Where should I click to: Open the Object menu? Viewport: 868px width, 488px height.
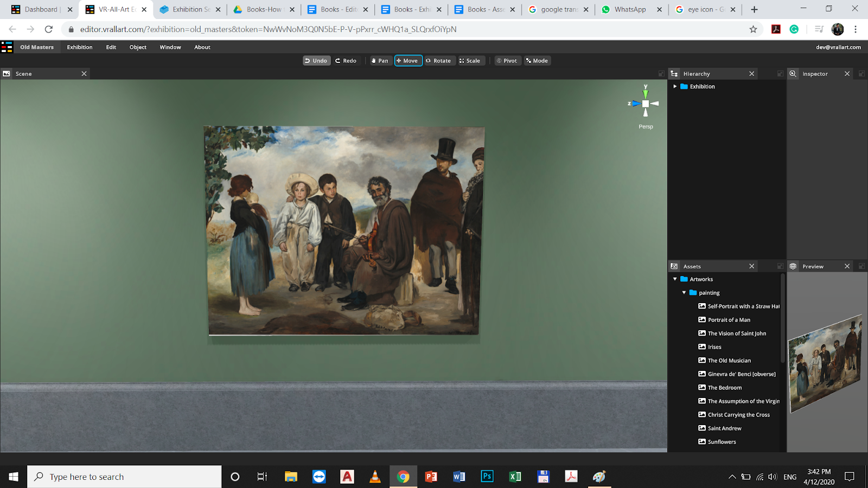(x=138, y=47)
